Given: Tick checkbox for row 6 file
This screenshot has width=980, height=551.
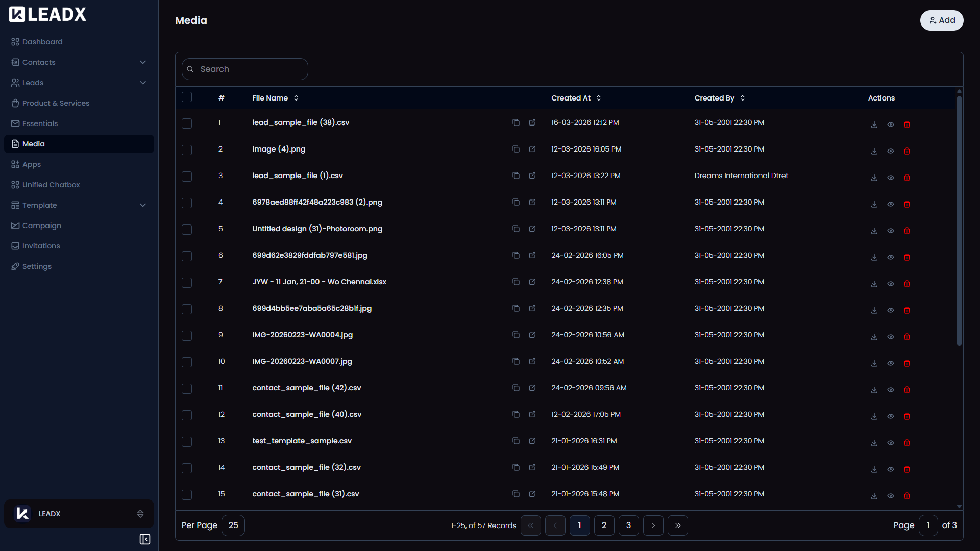Looking at the screenshot, I should point(187,256).
